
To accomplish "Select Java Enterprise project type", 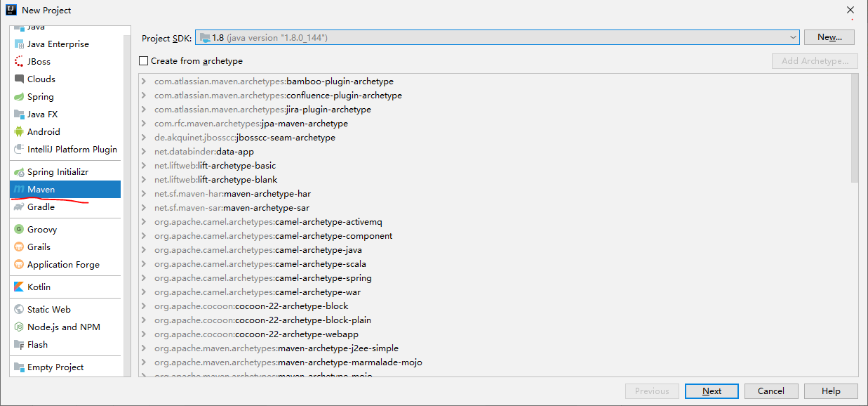I will point(58,44).
